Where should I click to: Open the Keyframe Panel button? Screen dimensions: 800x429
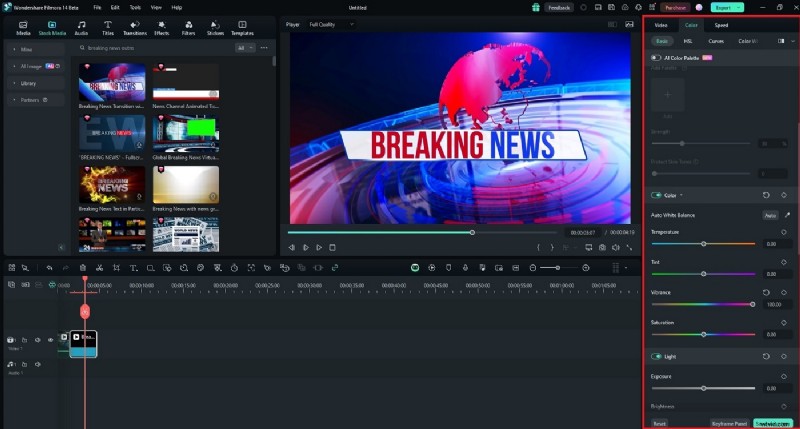click(x=730, y=423)
